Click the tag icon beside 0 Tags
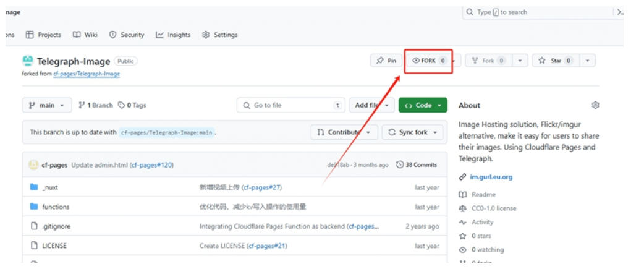 click(121, 105)
